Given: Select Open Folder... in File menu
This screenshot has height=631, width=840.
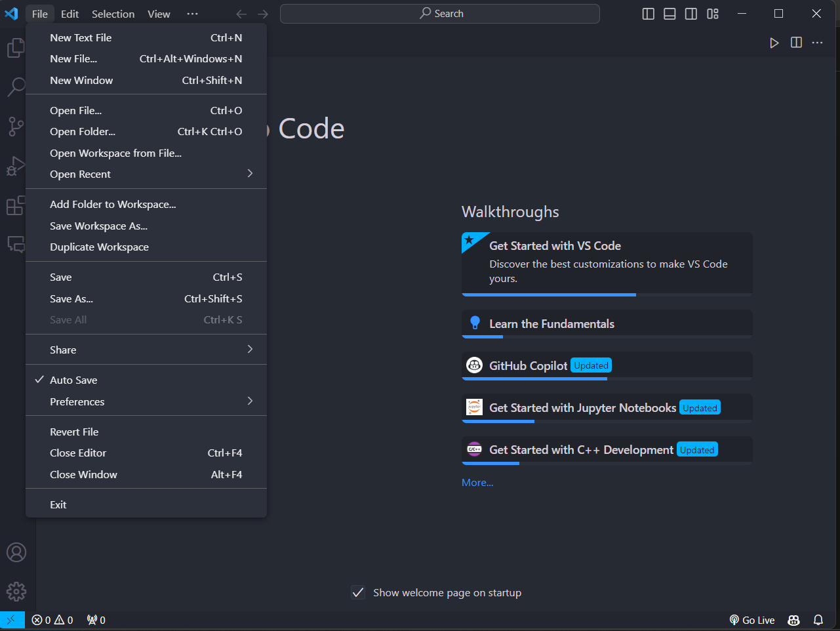Looking at the screenshot, I should 83,132.
